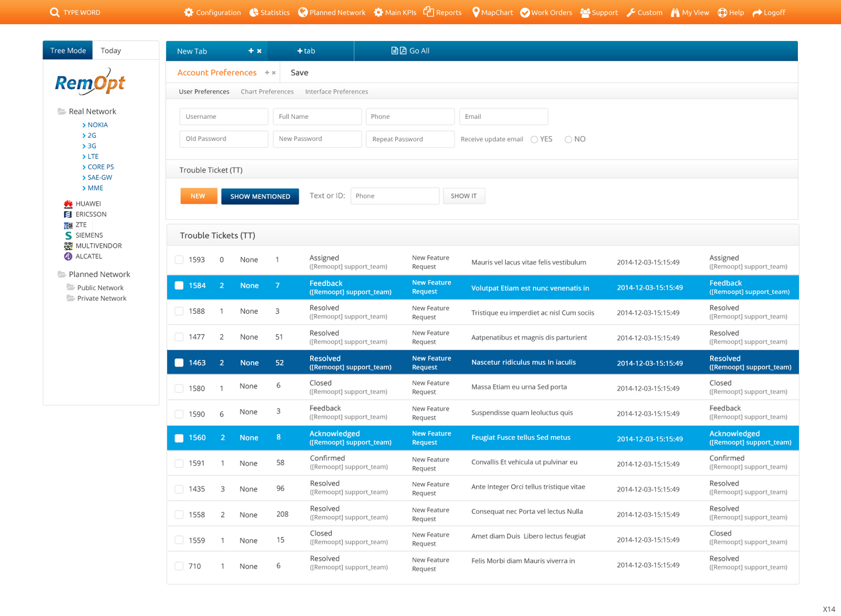Check the box for ticket 1584
The width and height of the screenshot is (841, 616).
pyautogui.click(x=179, y=285)
